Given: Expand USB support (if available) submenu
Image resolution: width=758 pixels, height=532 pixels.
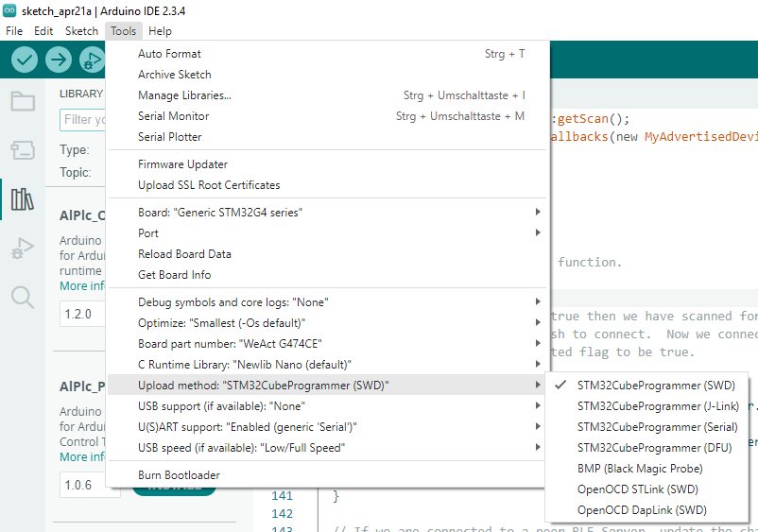Looking at the screenshot, I should point(329,406).
